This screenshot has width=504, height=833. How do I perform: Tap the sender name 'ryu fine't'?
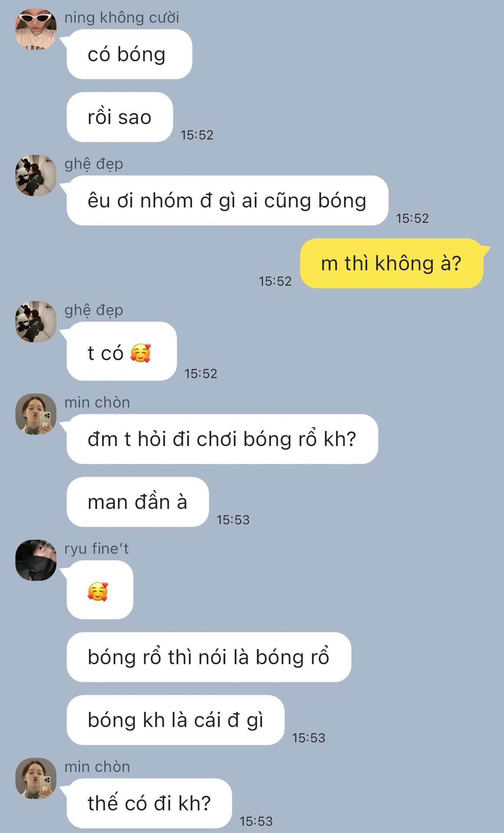tap(97, 549)
